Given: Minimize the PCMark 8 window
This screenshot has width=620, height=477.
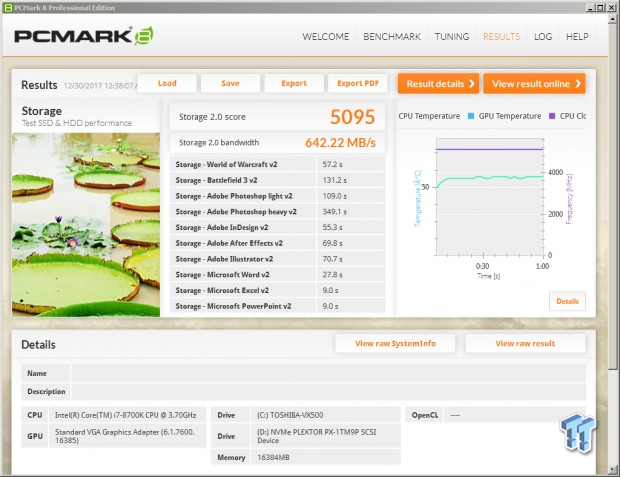Looking at the screenshot, I should [590, 8].
